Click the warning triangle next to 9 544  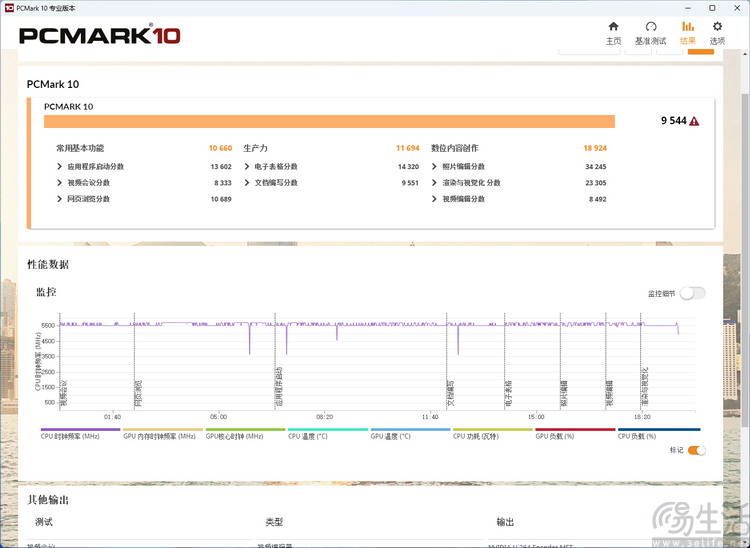pos(694,121)
